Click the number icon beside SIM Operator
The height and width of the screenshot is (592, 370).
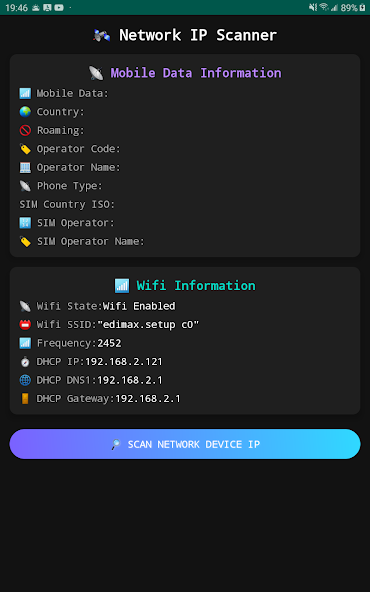click(25, 223)
